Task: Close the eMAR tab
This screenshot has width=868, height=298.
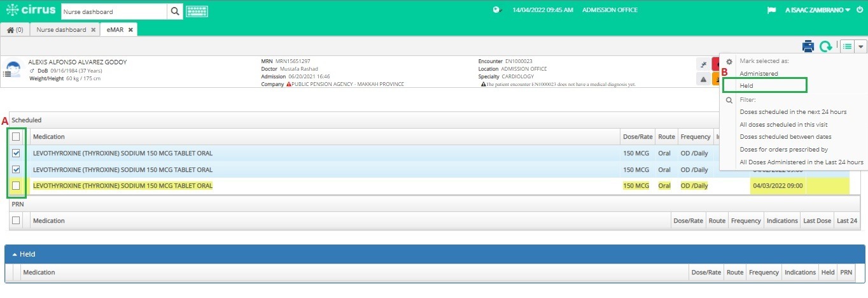Action: 130,30
